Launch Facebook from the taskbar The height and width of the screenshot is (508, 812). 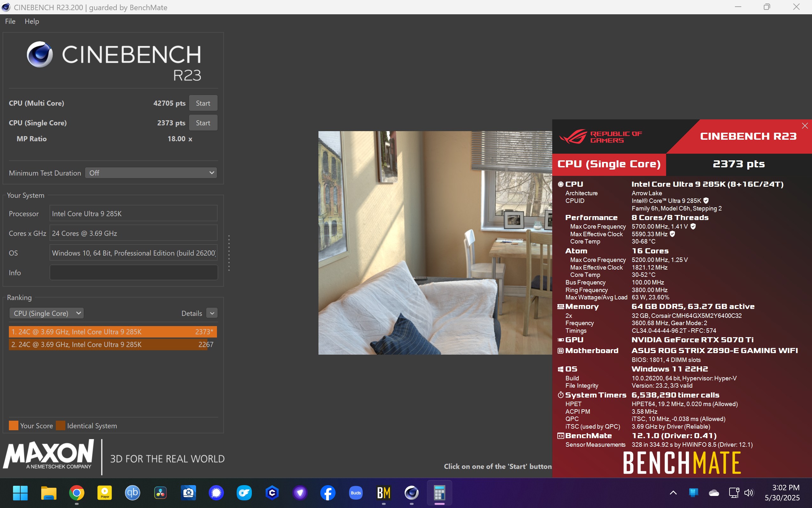[328, 493]
